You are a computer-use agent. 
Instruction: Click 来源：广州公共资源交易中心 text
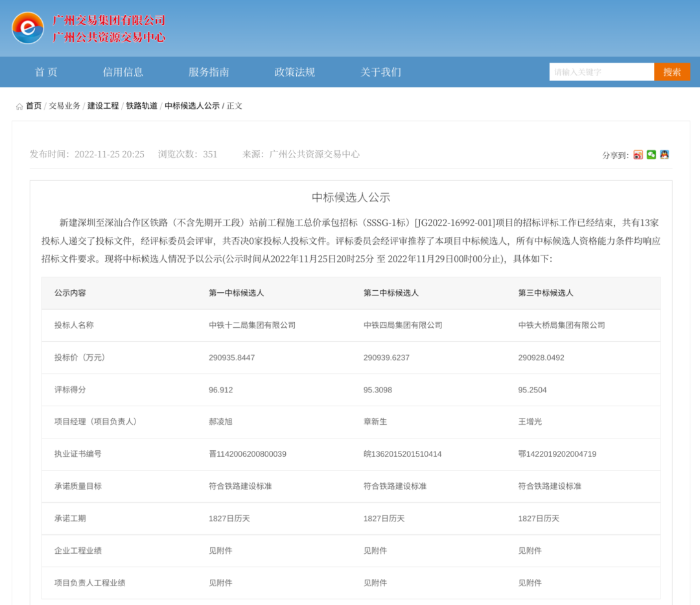(x=301, y=154)
